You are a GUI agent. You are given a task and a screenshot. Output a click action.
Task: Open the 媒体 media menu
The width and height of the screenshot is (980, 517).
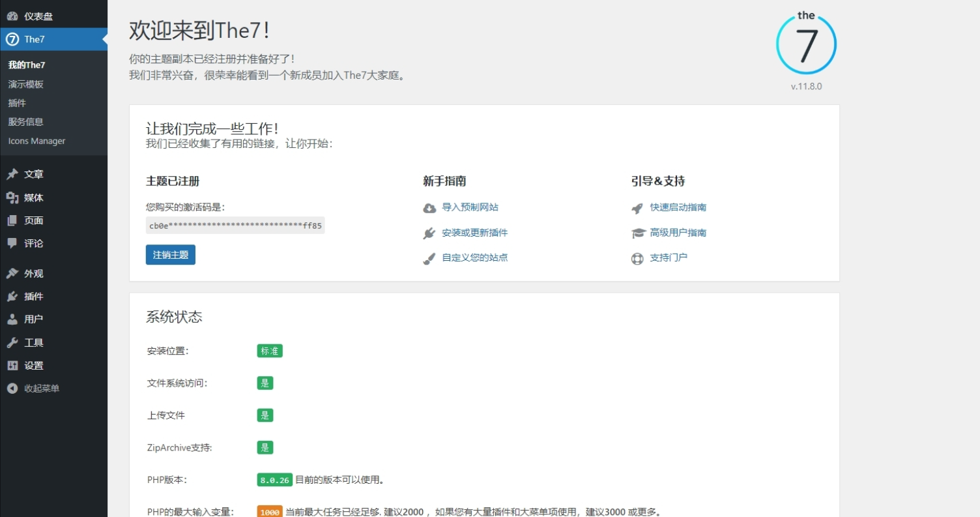click(53, 198)
